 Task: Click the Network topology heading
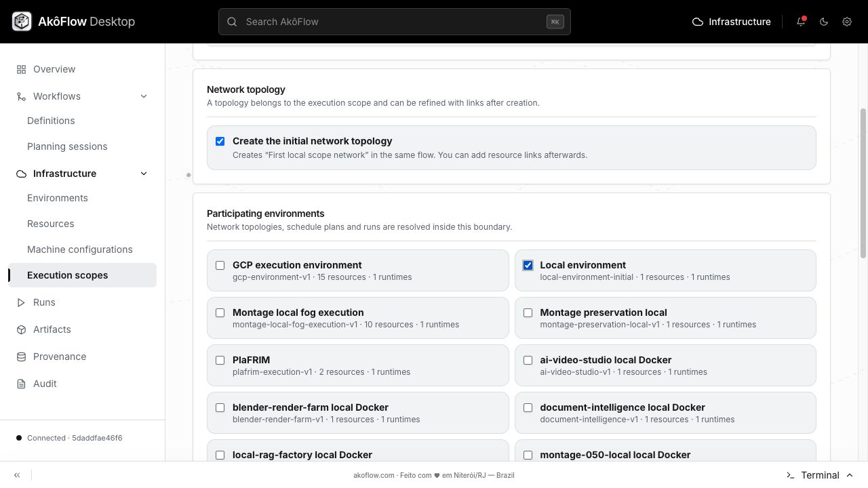tap(246, 89)
